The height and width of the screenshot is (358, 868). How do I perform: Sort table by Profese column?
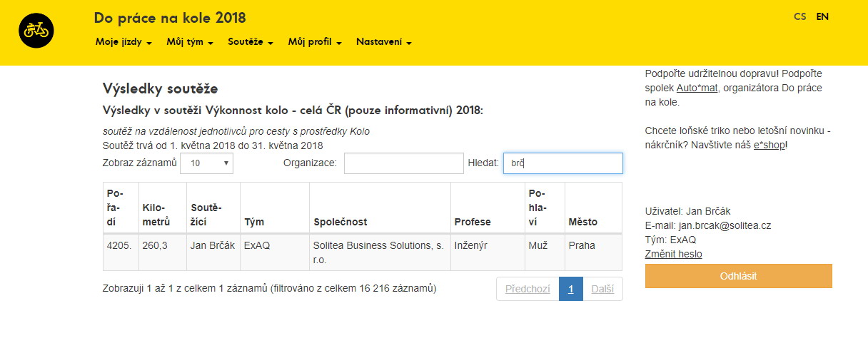tap(488, 208)
